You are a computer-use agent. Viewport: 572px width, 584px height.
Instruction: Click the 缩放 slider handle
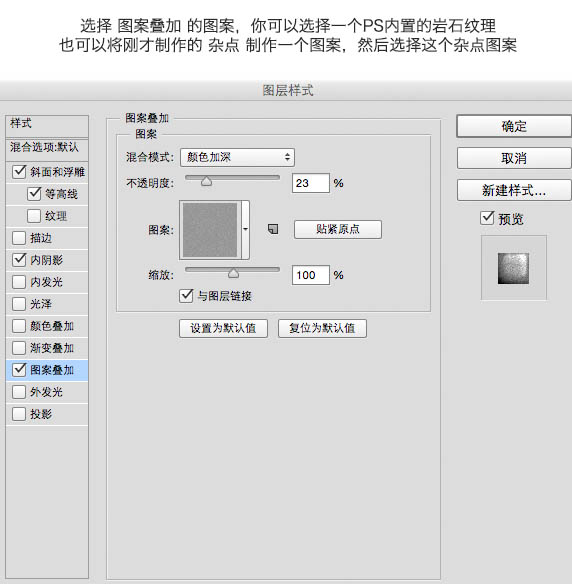coord(233,273)
